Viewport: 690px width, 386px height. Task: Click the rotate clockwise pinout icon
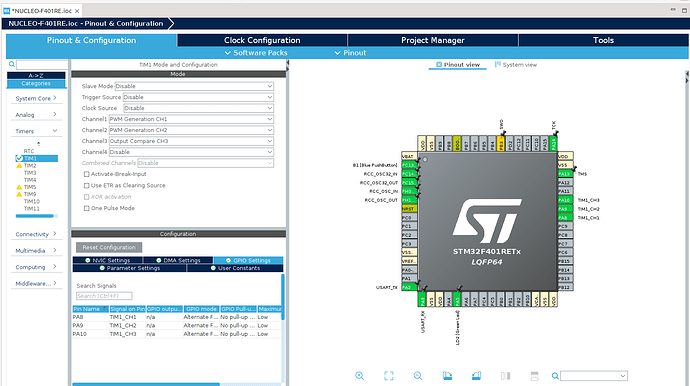447,375
